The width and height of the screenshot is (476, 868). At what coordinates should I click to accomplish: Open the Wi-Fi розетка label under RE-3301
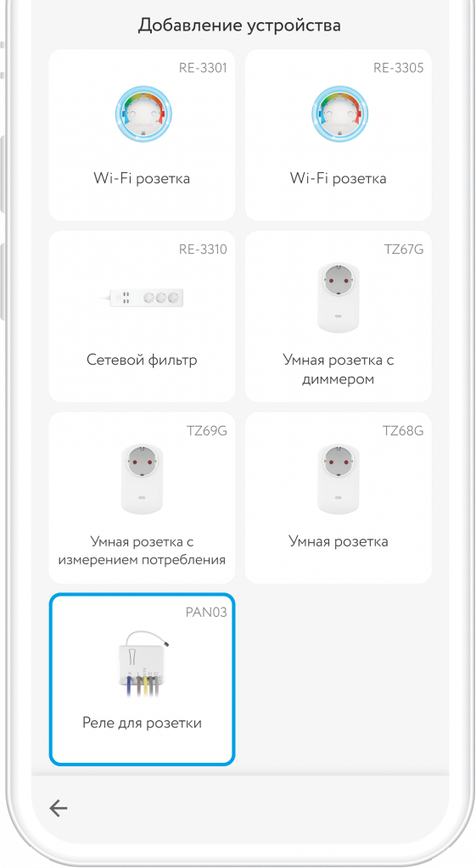(142, 178)
